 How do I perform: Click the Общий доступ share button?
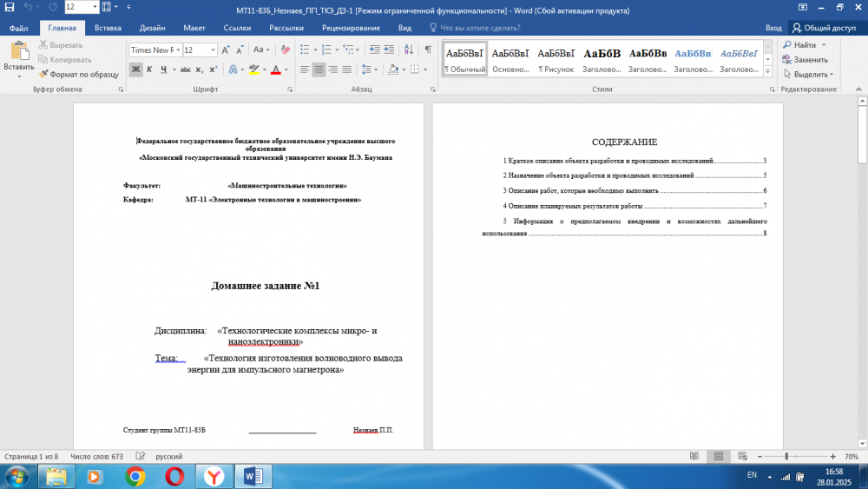tap(823, 28)
